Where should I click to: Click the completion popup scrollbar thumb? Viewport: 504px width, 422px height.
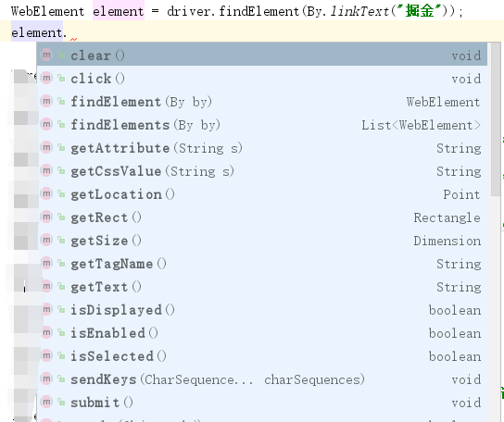point(496,119)
